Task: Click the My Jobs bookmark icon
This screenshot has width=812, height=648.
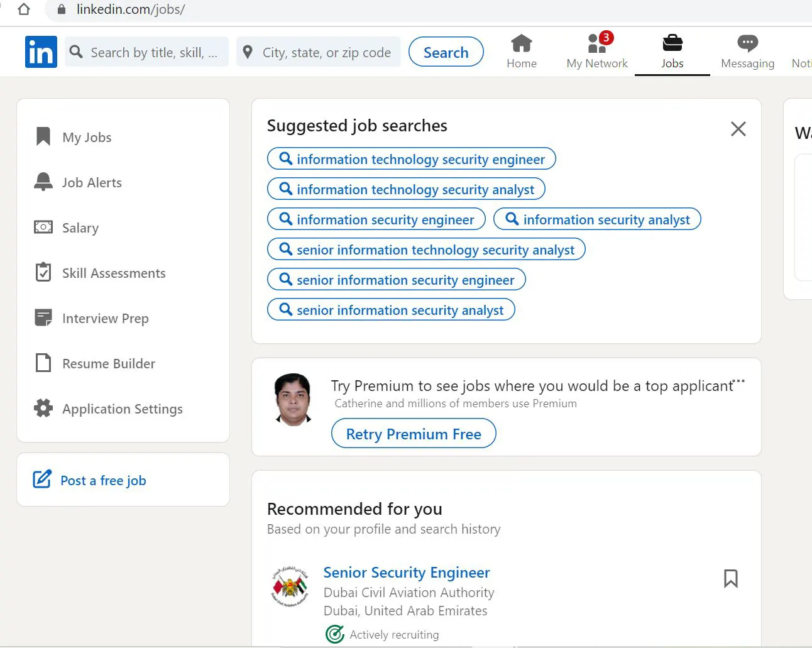Action: pos(43,136)
